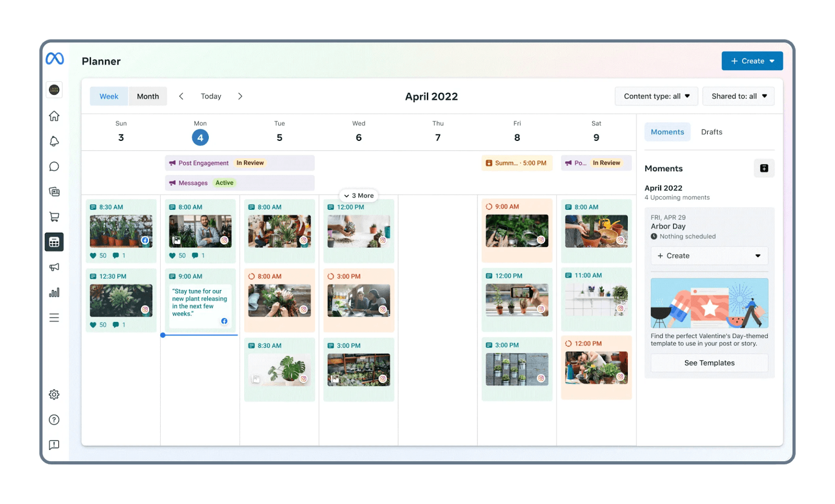The height and width of the screenshot is (504, 835).
Task: Open the Home icon in sidebar
Action: 54,116
